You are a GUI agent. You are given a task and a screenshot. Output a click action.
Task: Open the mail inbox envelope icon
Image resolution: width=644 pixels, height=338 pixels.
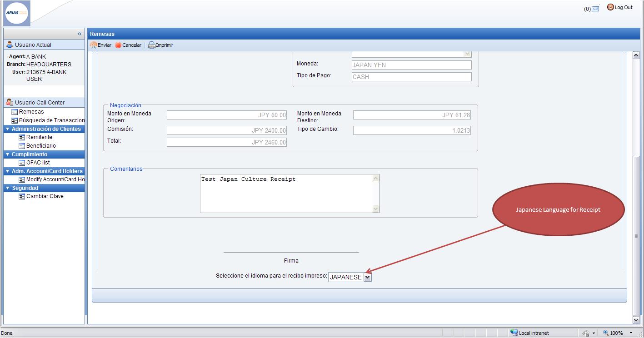595,9
